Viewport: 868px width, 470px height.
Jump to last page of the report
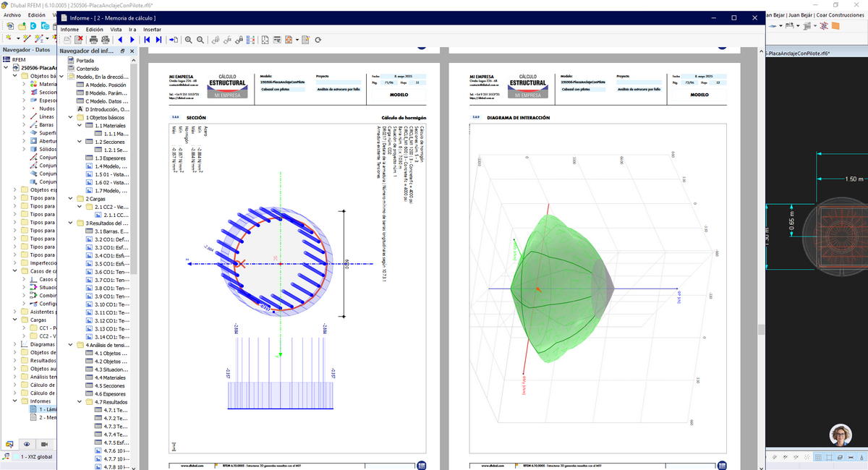click(x=159, y=40)
